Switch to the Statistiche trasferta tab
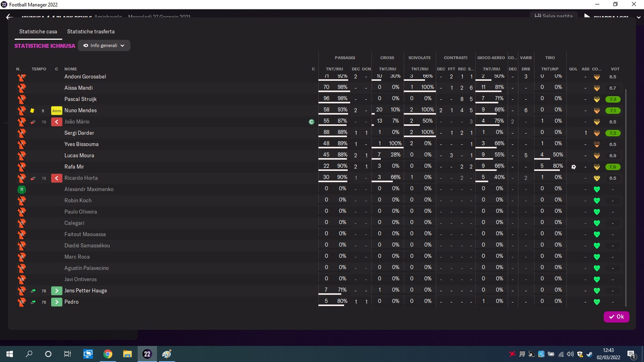Viewport: 644px width, 362px height. [x=91, y=32]
